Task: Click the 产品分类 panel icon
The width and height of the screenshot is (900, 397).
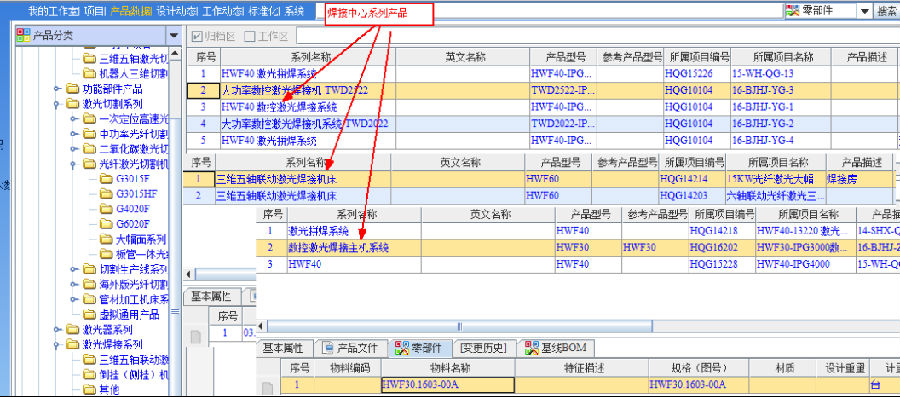Action: tap(24, 36)
